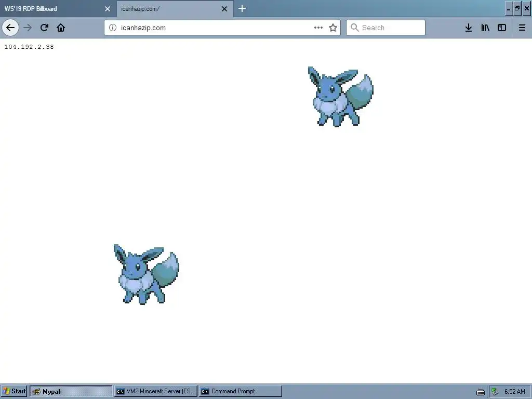
Task: Bookmark this page with the star
Action: tap(333, 28)
